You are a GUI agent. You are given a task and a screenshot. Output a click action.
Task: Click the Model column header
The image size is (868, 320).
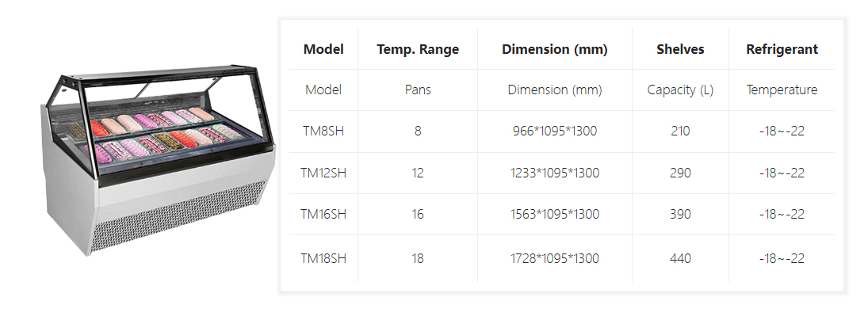(x=323, y=49)
